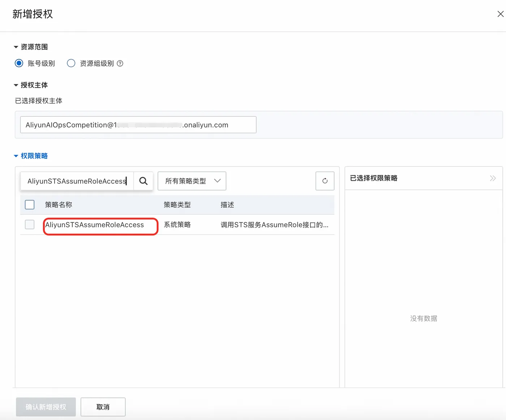Focus the policy search input field
This screenshot has width=506, height=420.
77,181
